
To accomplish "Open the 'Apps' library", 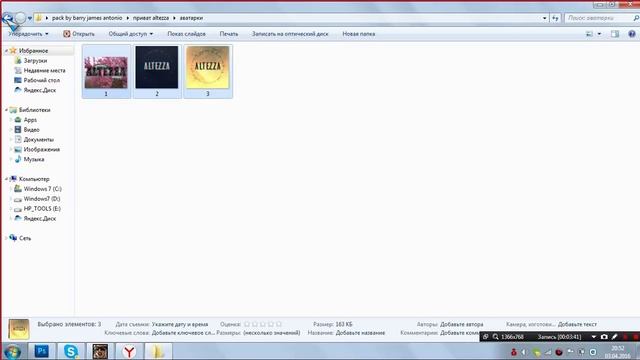I will pos(30,120).
